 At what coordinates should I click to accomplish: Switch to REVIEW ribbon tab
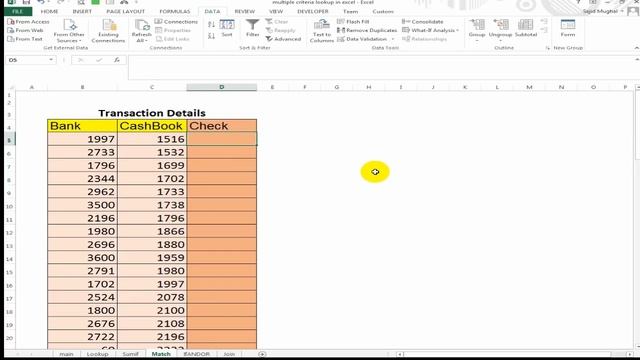tap(244, 11)
